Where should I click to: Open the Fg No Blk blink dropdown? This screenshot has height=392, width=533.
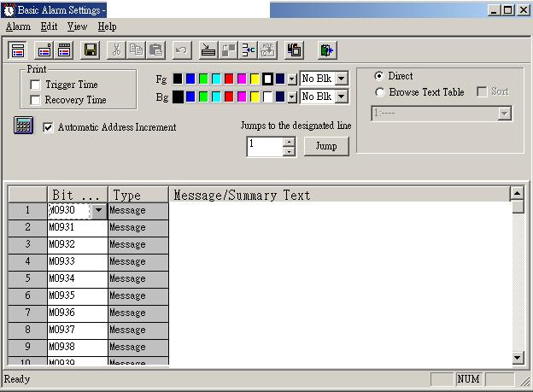(341, 79)
